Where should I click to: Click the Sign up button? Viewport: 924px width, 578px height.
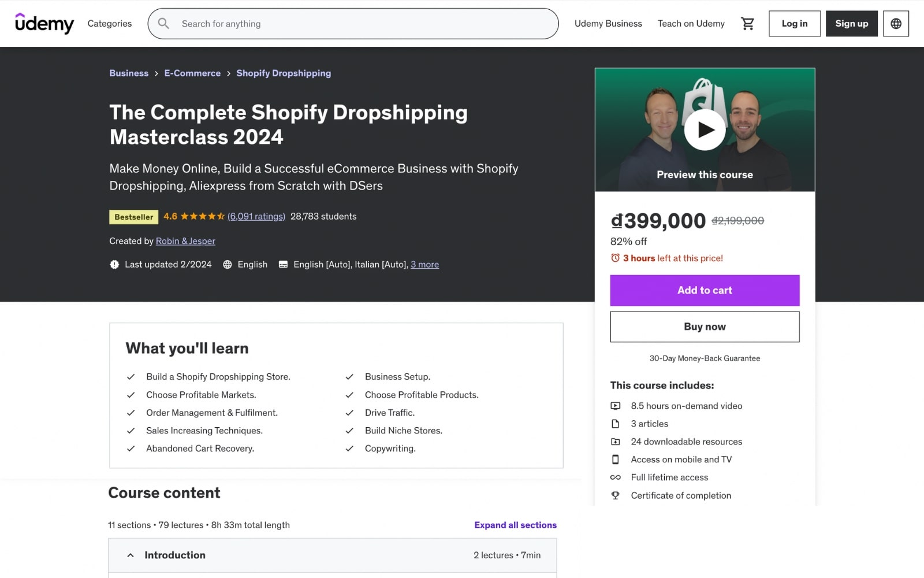851,24
